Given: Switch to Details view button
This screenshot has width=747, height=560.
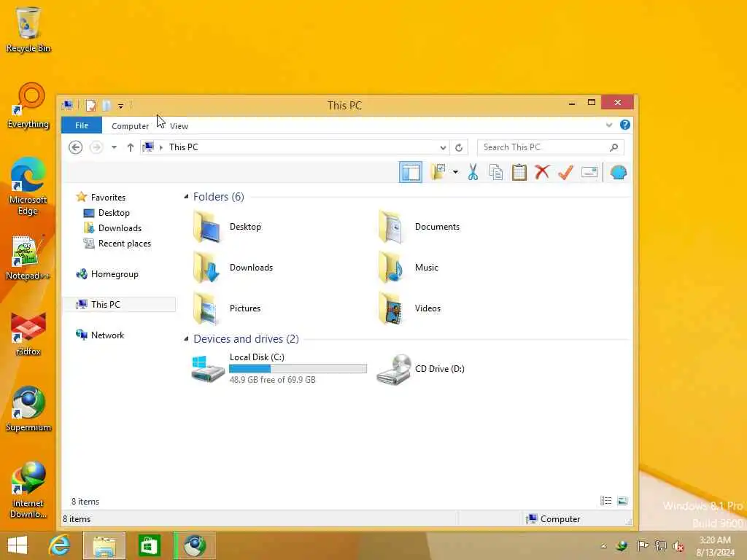Looking at the screenshot, I should (x=605, y=501).
